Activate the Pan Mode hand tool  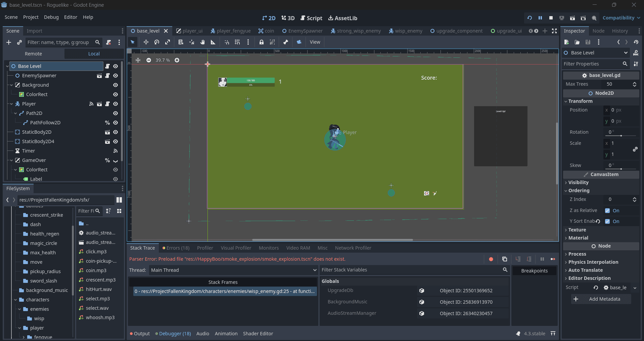point(202,42)
